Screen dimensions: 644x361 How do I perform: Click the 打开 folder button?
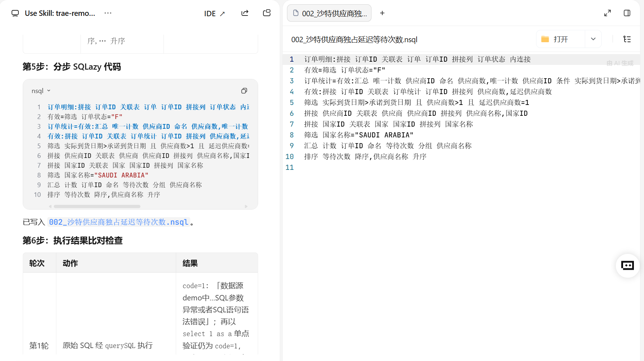coord(560,39)
